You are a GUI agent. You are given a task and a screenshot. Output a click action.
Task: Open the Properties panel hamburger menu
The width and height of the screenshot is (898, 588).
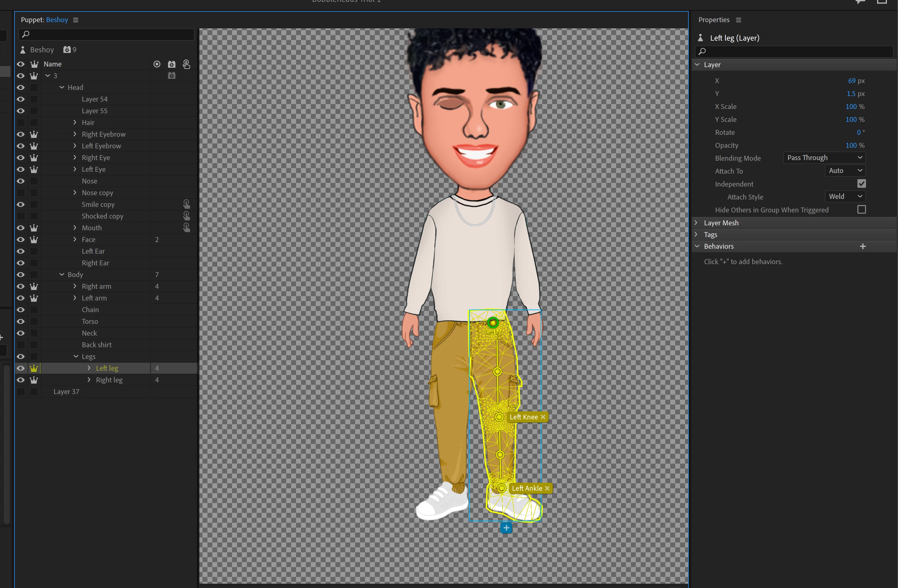[x=738, y=20]
